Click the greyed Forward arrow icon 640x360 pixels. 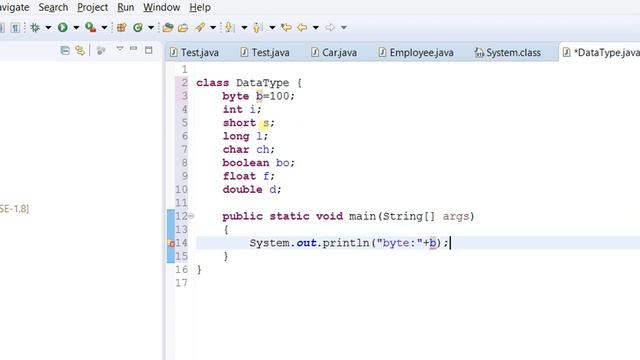pos(330,27)
